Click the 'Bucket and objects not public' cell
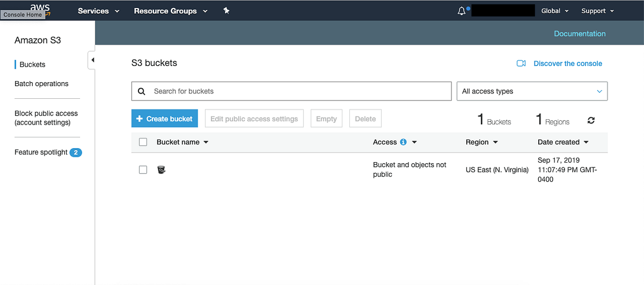The height and width of the screenshot is (285, 644). (409, 170)
